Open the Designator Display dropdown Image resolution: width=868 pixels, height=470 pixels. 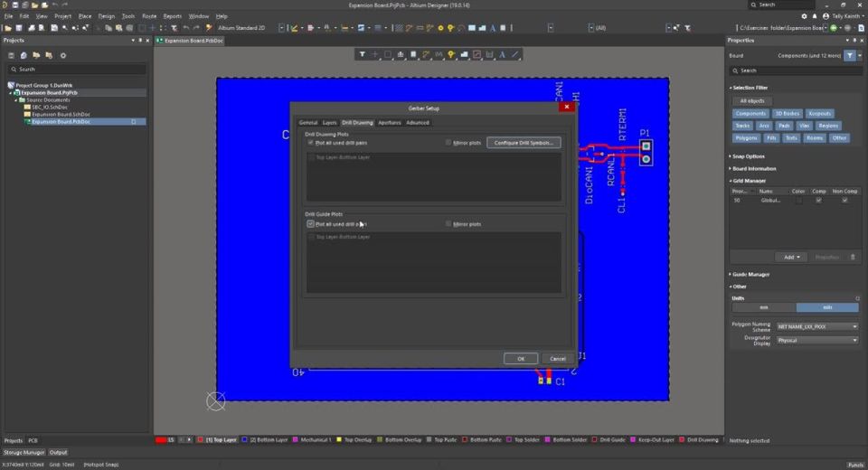point(817,340)
